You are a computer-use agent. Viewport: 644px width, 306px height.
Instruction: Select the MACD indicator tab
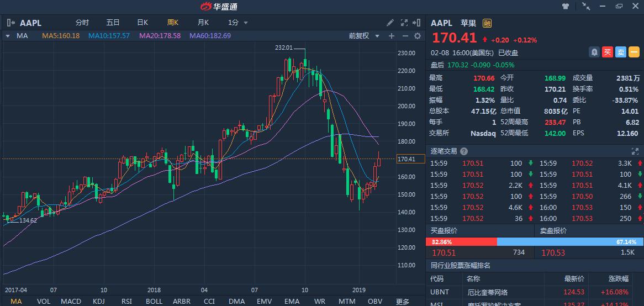[71, 301]
